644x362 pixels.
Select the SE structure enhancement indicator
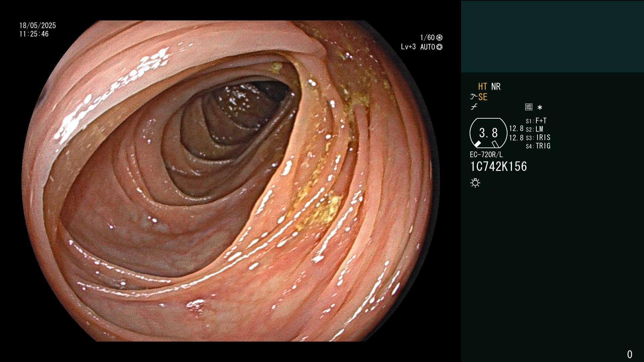tap(483, 97)
